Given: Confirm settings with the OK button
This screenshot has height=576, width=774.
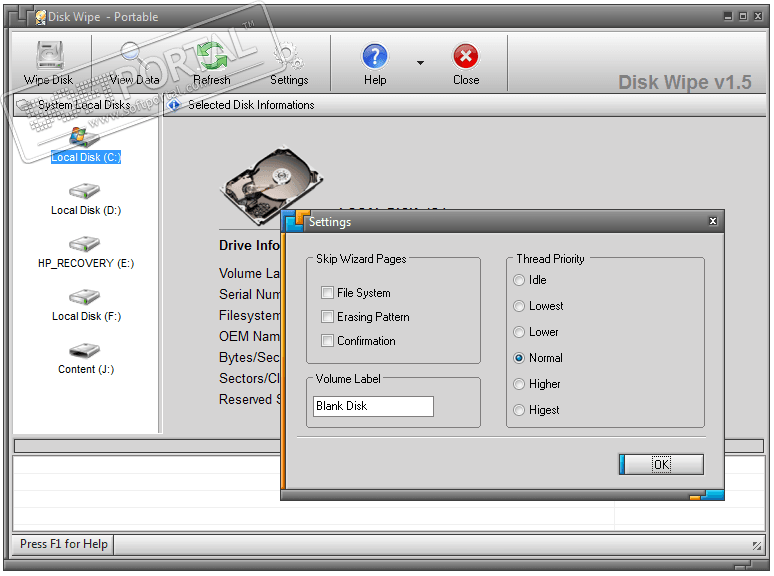Looking at the screenshot, I should pyautogui.click(x=661, y=464).
